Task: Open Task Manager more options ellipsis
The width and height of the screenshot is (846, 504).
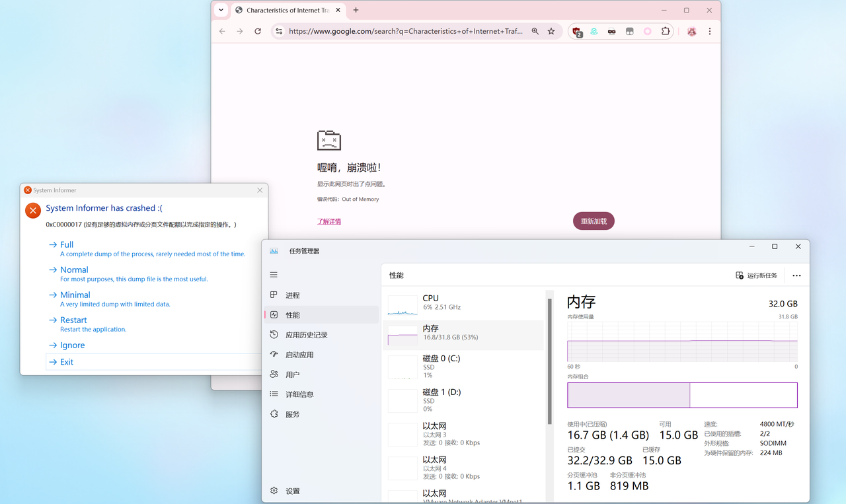Action: pyautogui.click(x=796, y=275)
